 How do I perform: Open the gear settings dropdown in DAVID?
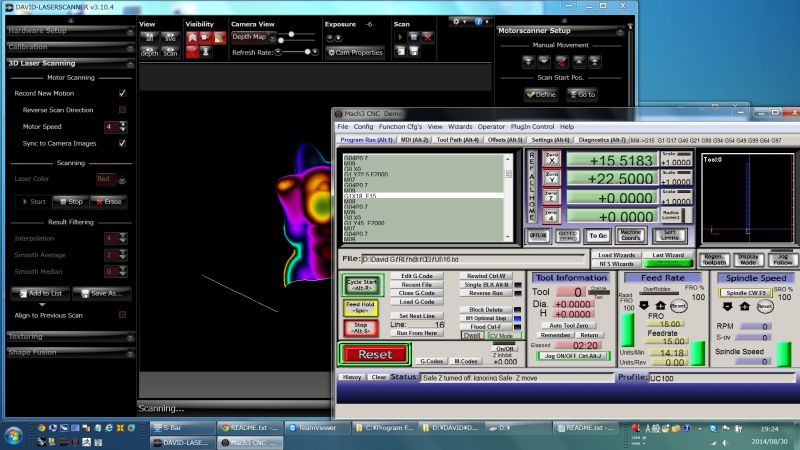click(459, 21)
